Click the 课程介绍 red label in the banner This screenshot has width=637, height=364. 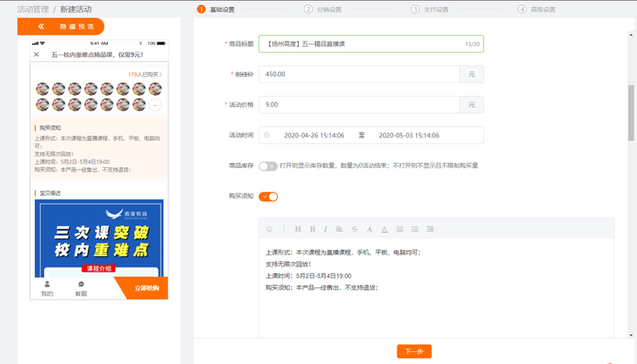point(99,269)
